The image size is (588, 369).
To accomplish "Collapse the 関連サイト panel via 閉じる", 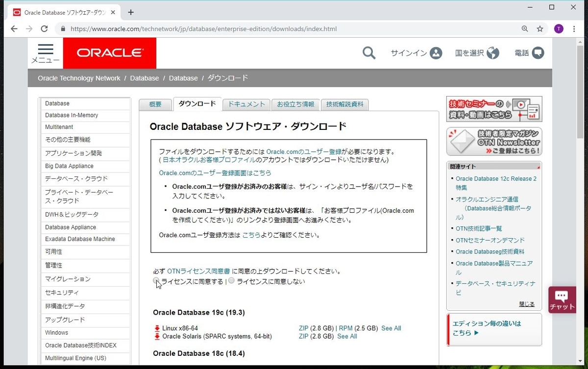I will (x=527, y=304).
